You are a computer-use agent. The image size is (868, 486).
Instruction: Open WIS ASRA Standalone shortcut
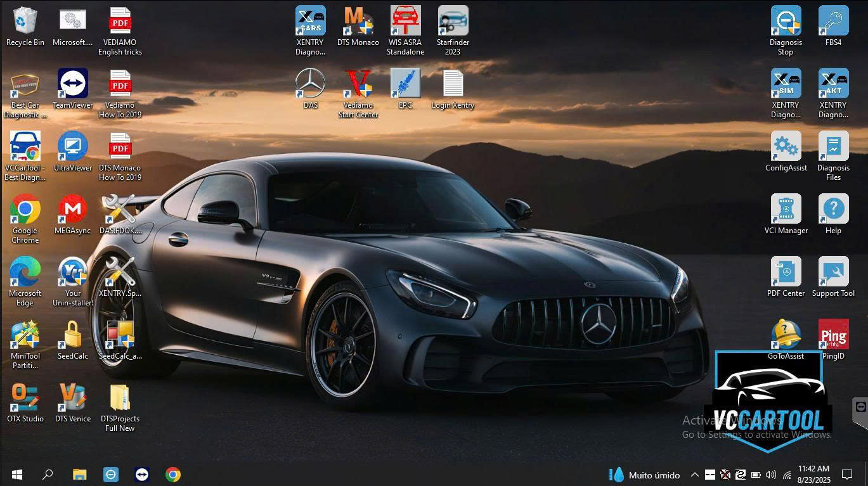(x=405, y=22)
